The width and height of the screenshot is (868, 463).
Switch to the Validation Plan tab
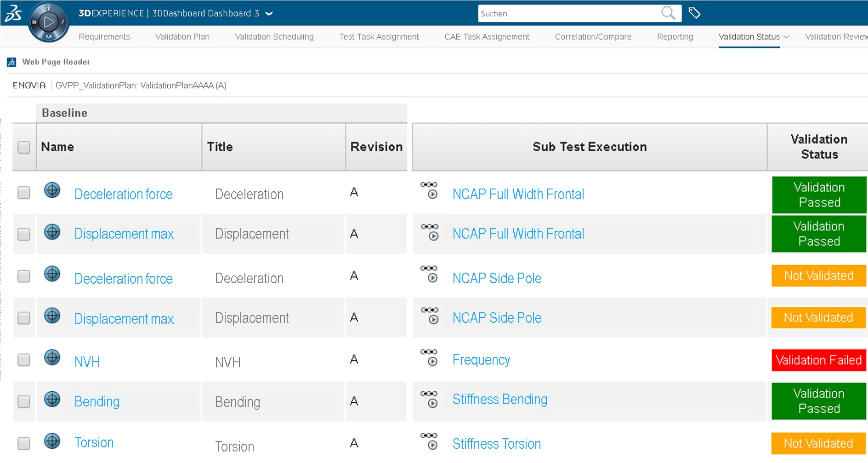point(182,37)
